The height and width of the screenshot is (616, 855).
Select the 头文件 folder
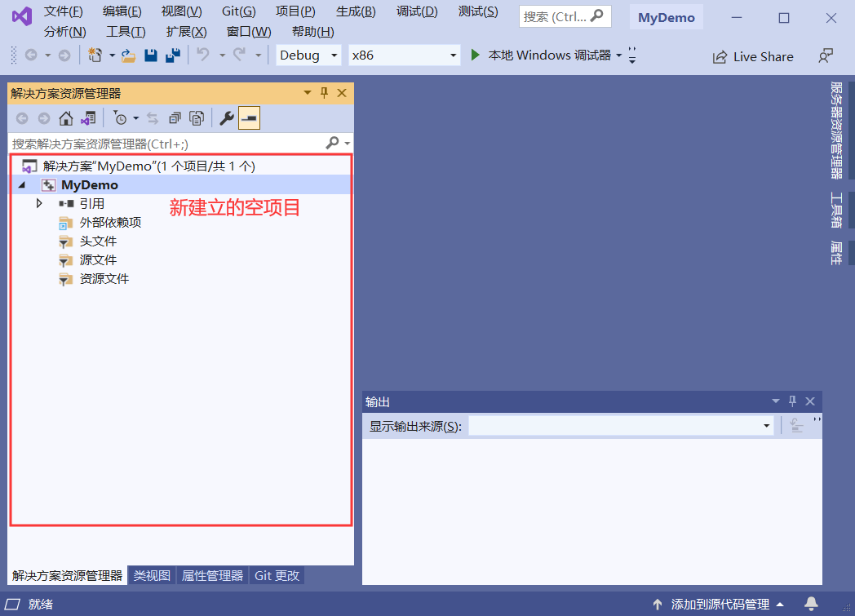[x=98, y=241]
